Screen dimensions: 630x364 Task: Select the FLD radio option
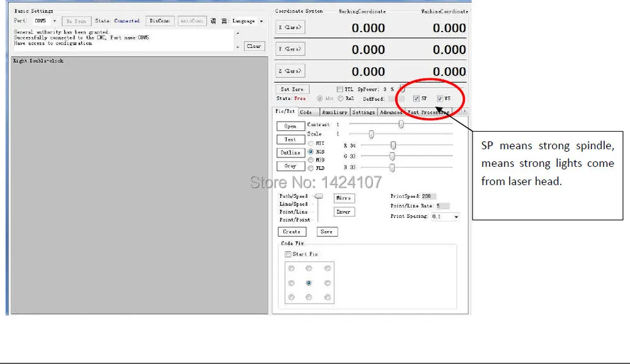point(311,168)
